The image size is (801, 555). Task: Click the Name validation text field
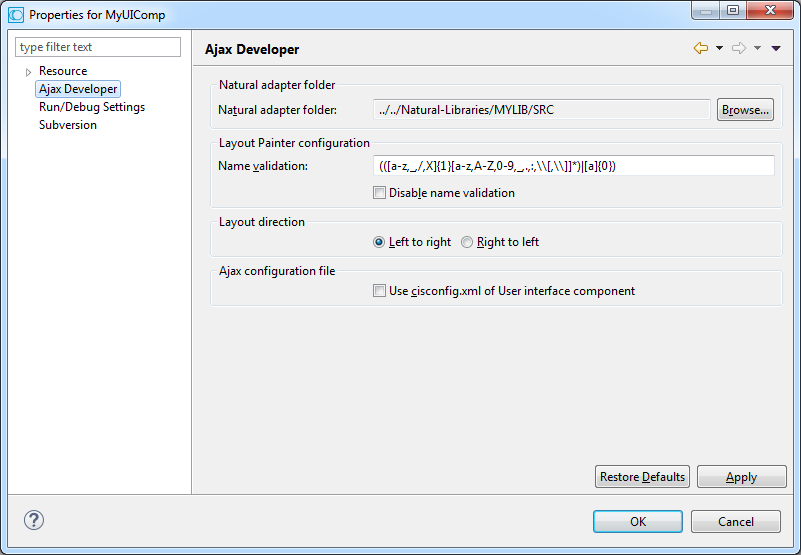(x=572, y=166)
